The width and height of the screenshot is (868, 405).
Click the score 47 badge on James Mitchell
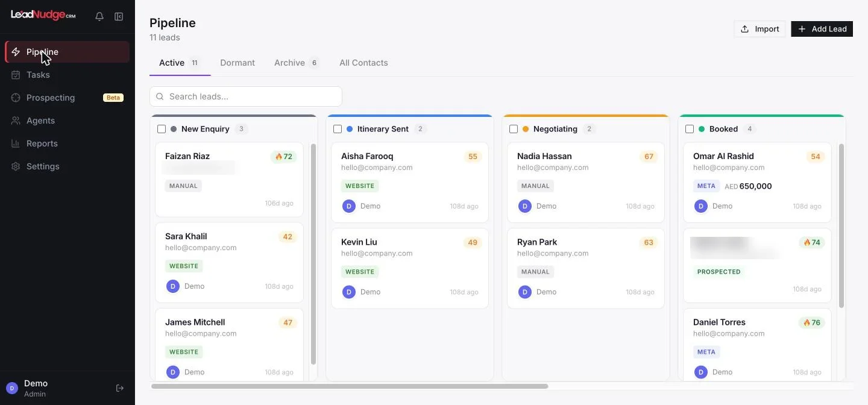(288, 323)
